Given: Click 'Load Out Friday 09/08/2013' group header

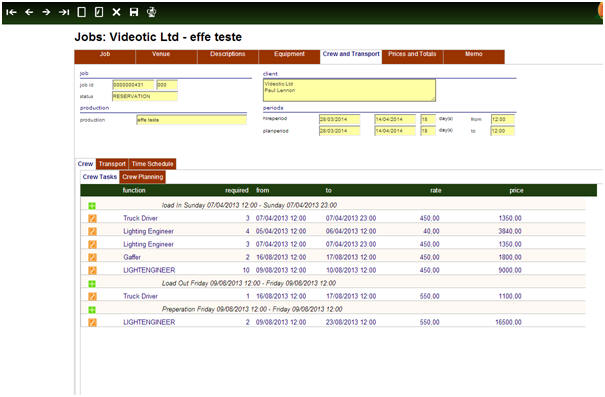Looking at the screenshot, I should 249,284.
